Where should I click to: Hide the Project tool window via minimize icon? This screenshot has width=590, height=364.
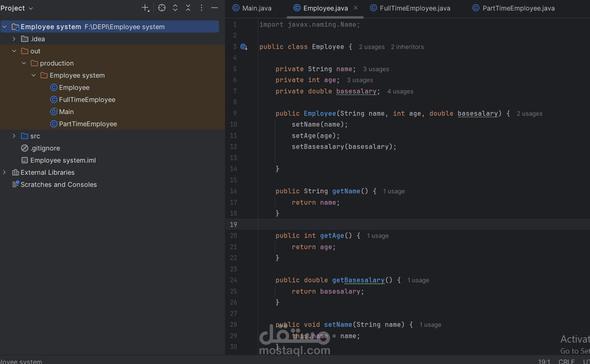point(214,8)
